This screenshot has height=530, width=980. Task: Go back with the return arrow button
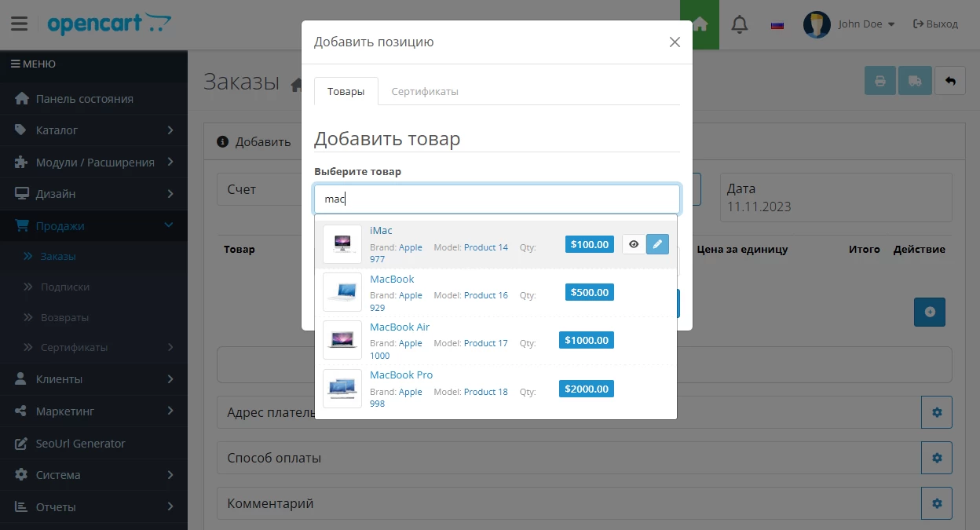(950, 81)
